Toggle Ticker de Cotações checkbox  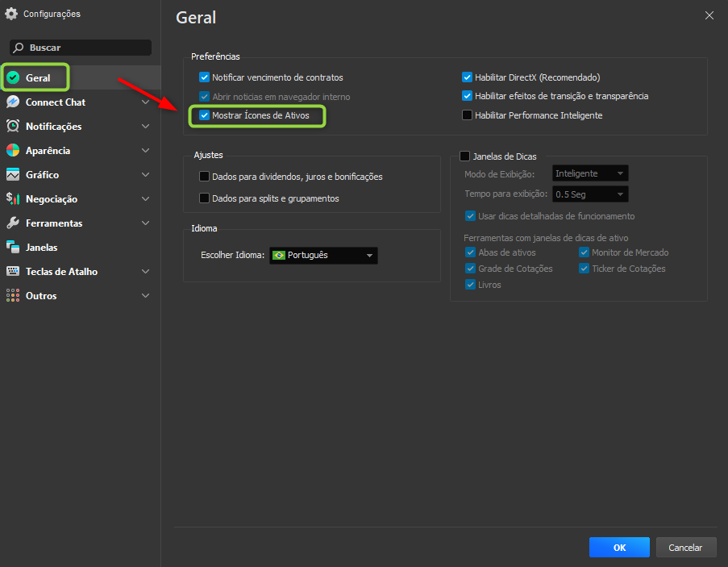[584, 269]
